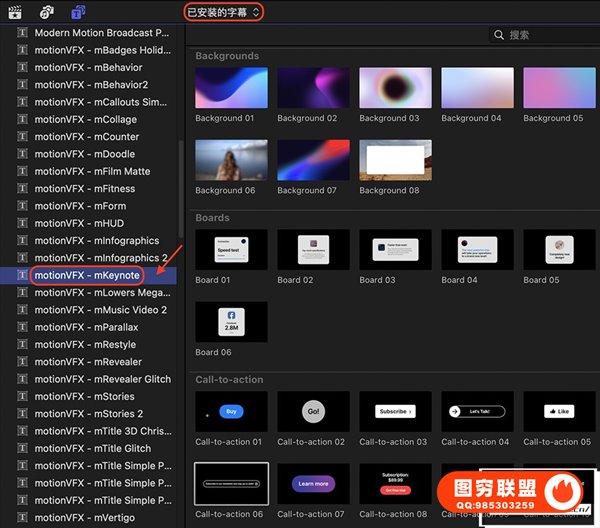Choose the Board 06 Facebook thumbnail
600x528 pixels.
[x=232, y=322]
